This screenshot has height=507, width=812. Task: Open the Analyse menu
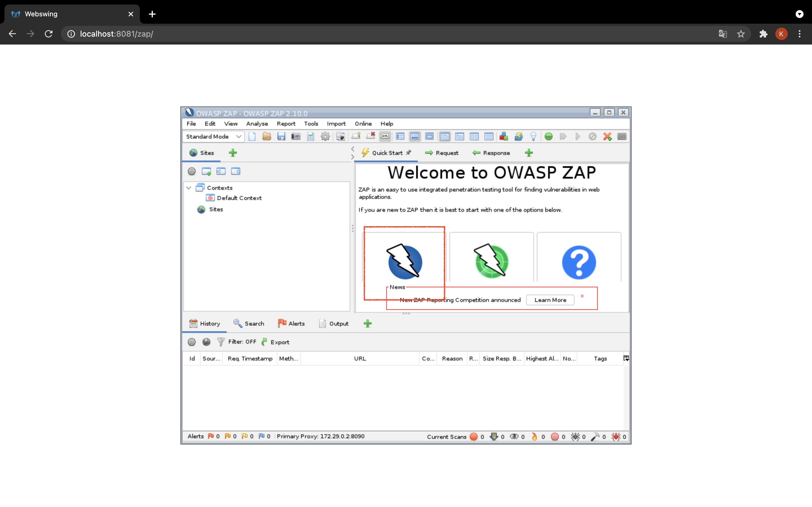click(x=257, y=124)
